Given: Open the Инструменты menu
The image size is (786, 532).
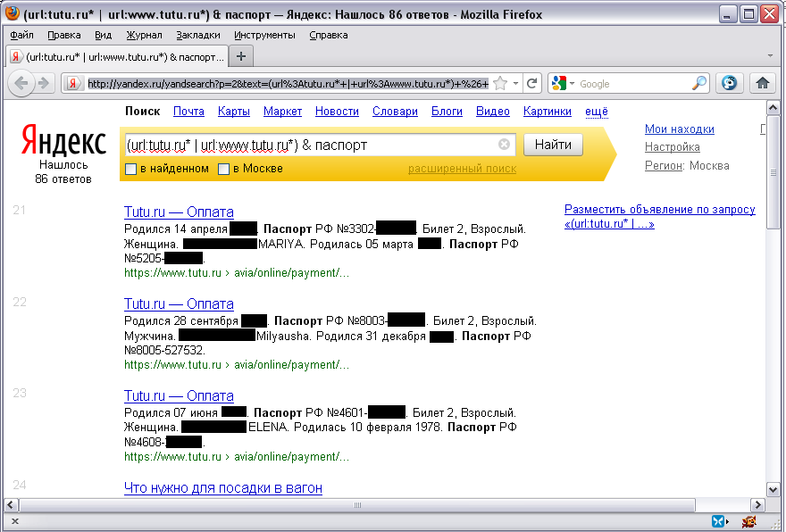Looking at the screenshot, I should click(x=264, y=35).
